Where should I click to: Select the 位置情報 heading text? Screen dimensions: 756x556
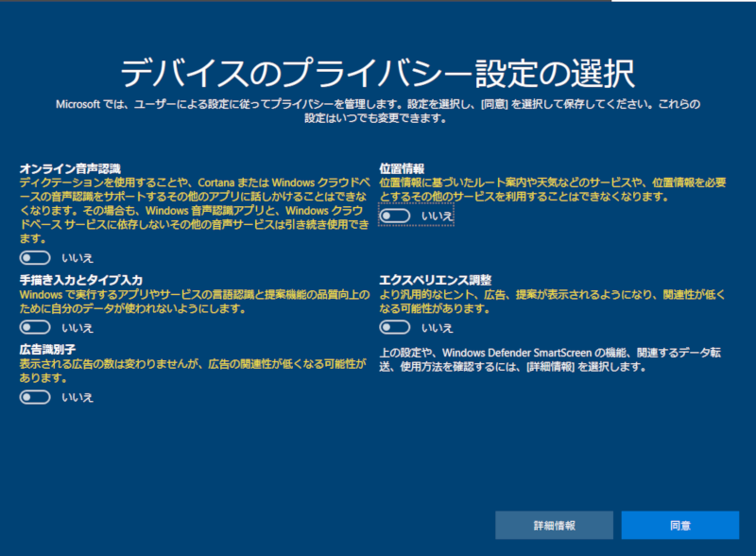(x=402, y=168)
